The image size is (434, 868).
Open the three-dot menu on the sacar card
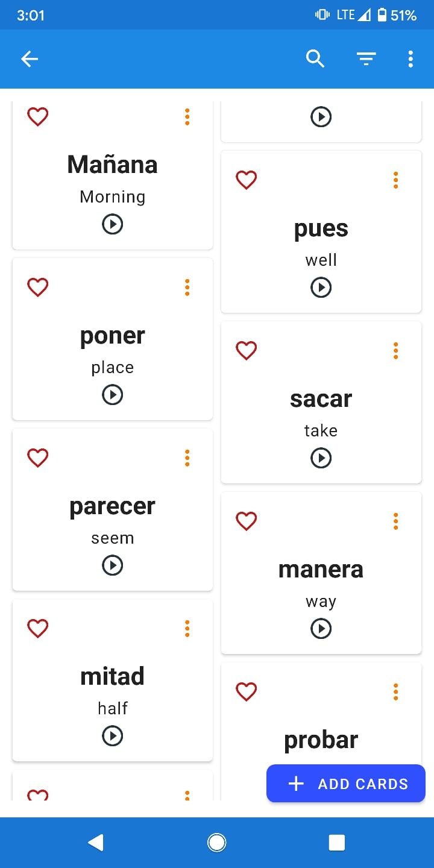(x=395, y=350)
